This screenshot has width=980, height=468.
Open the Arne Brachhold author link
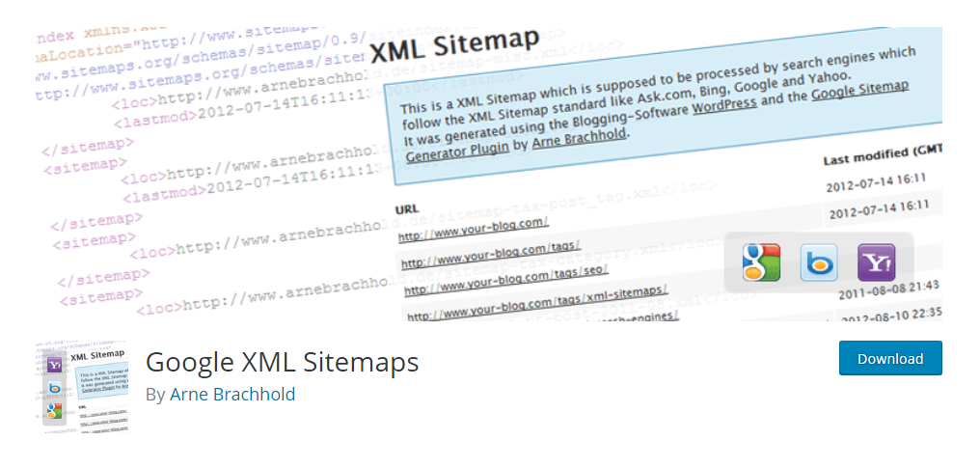[232, 395]
